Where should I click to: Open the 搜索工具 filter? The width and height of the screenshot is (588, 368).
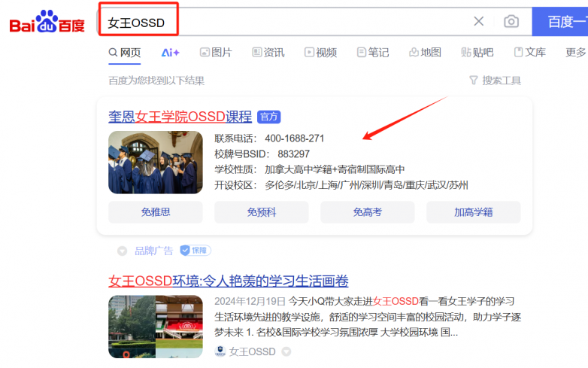click(x=495, y=81)
